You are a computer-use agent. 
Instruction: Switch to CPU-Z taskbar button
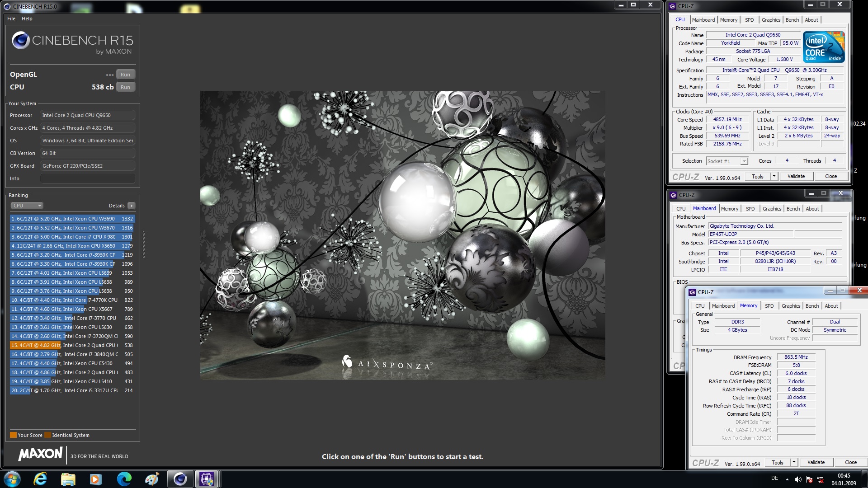pyautogui.click(x=207, y=479)
